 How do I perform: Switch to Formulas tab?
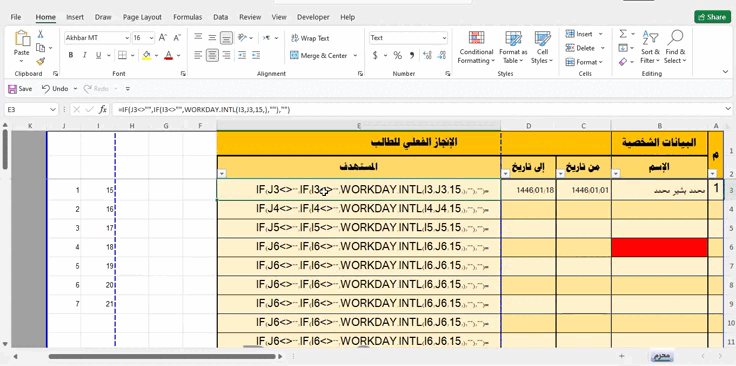point(187,17)
